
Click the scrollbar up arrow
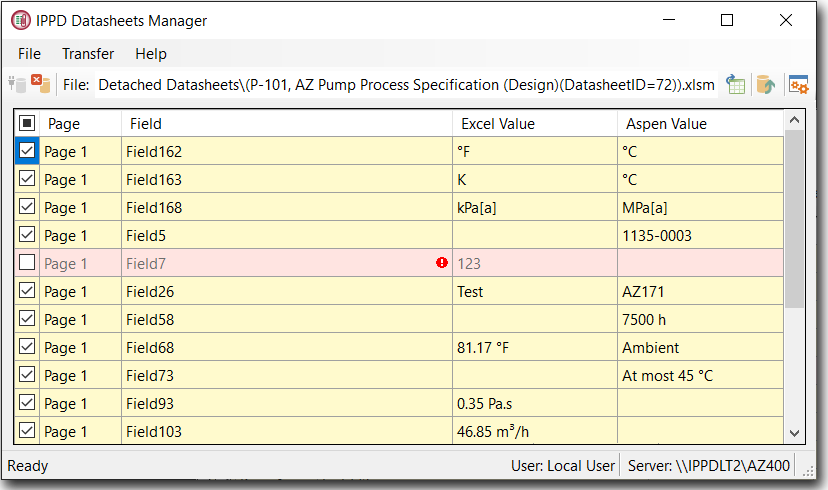click(x=795, y=121)
